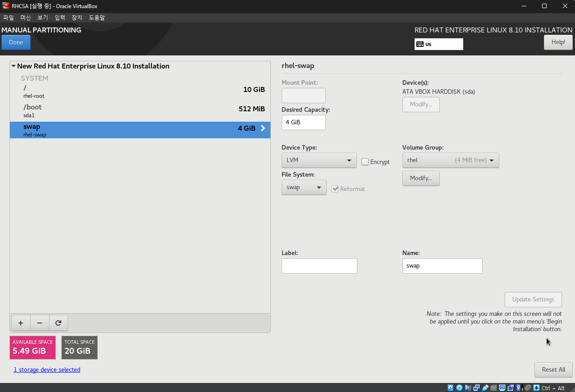Click the USB devices status icon
Screen dimensions: 575x392
485,388
